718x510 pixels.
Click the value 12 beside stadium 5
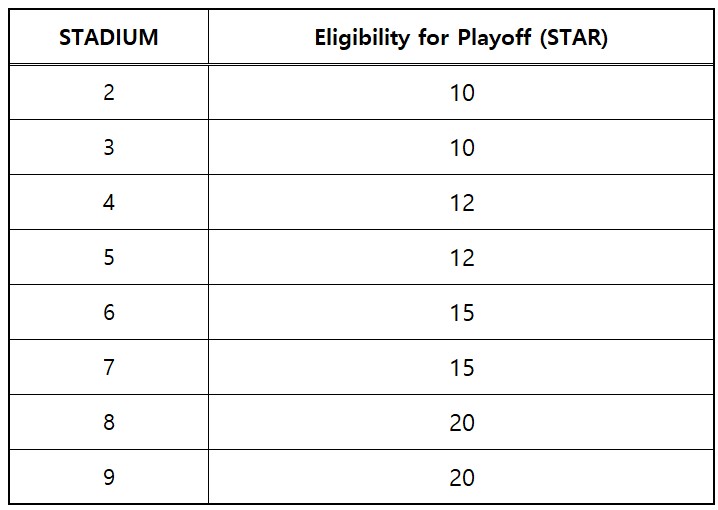462,258
